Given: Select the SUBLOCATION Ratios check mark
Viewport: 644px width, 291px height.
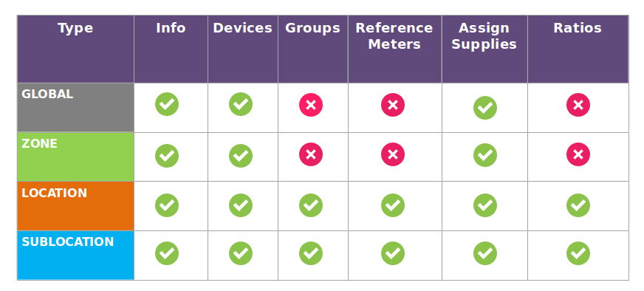Looking at the screenshot, I should click(x=578, y=253).
